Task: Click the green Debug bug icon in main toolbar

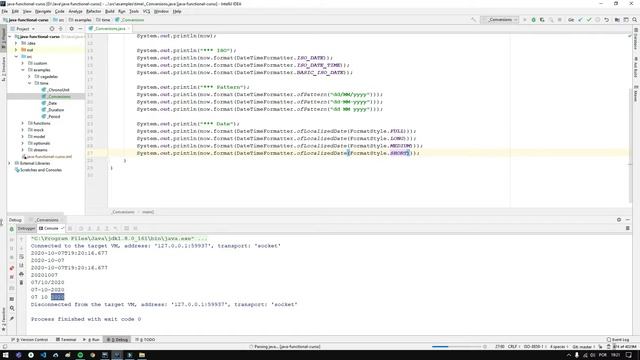Action: coord(533,20)
